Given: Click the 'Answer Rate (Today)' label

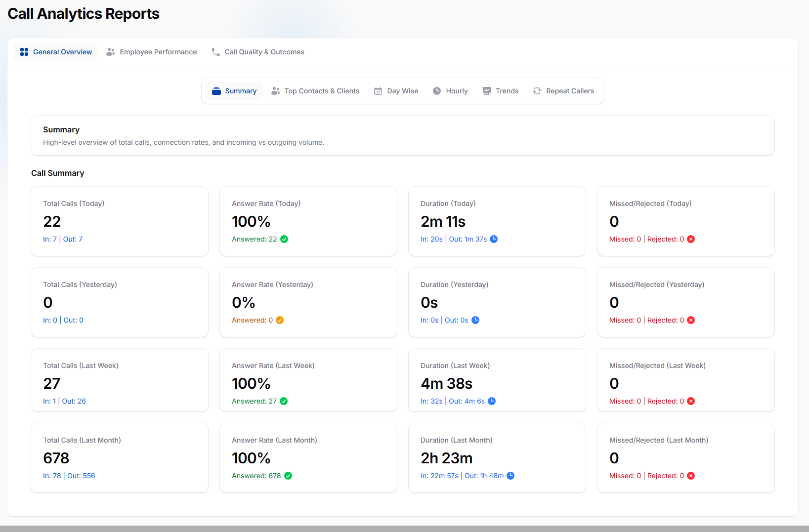Looking at the screenshot, I should tap(266, 204).
